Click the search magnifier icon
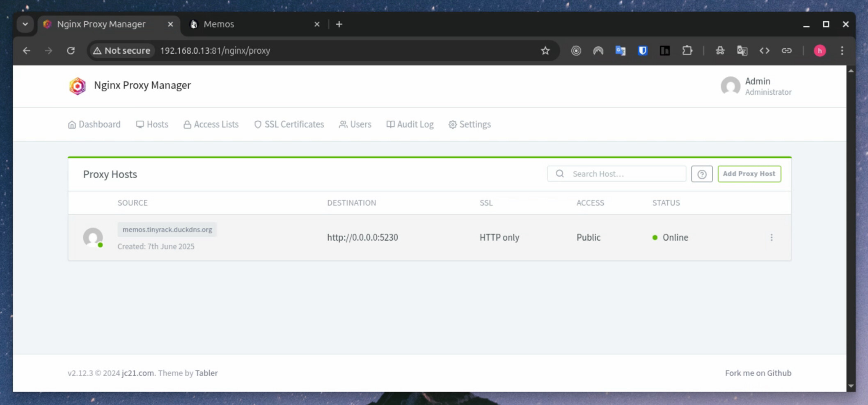The image size is (868, 405). (560, 174)
